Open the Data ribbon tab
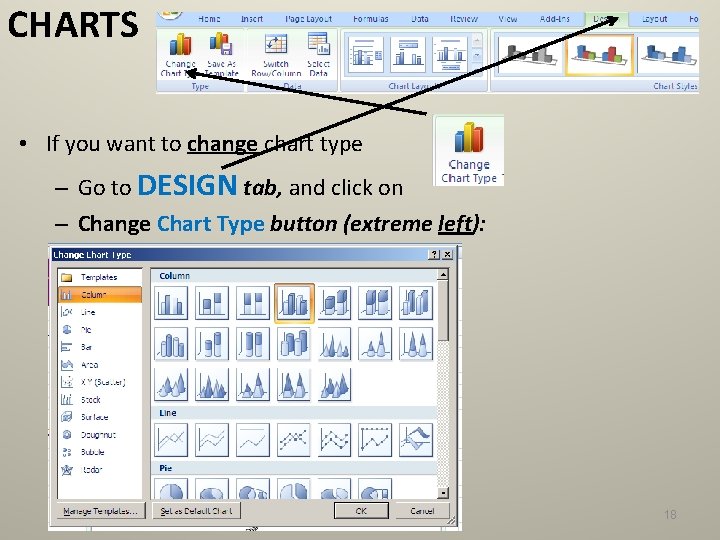Viewport: 720px width, 540px height. 420,19
